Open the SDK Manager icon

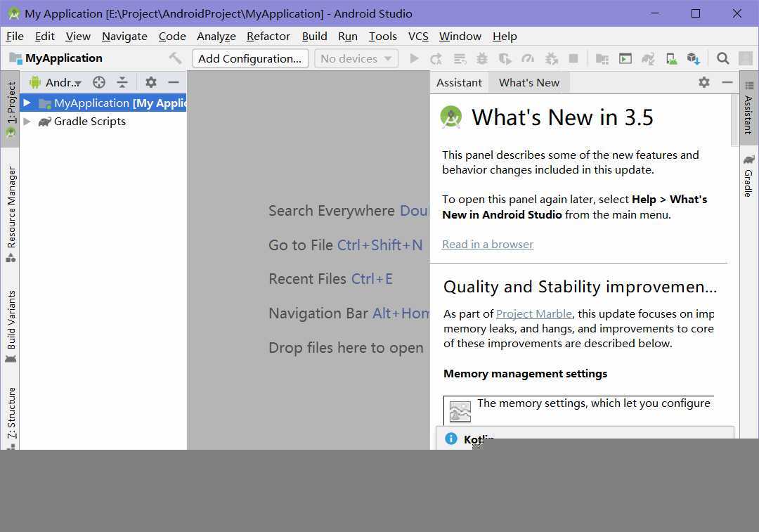(694, 58)
